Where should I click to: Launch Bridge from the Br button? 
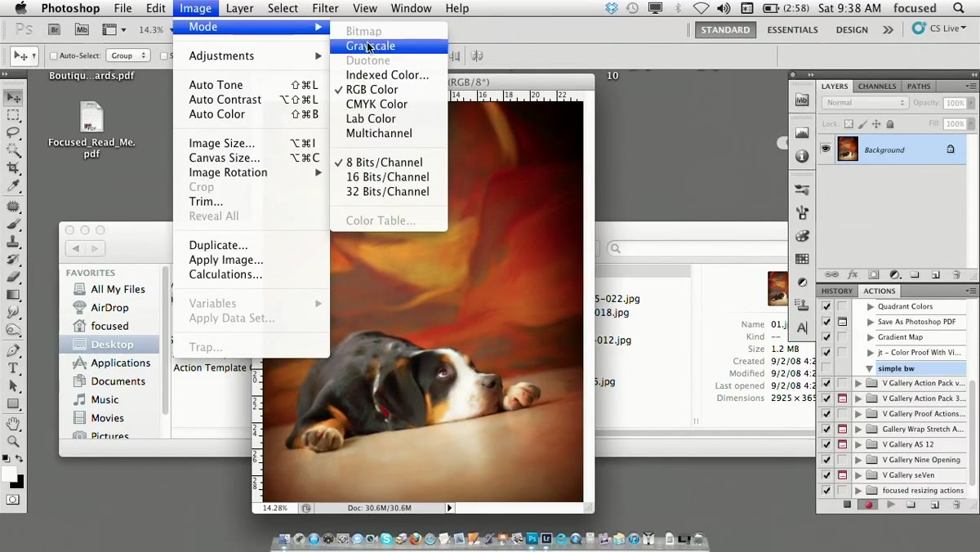coord(54,29)
